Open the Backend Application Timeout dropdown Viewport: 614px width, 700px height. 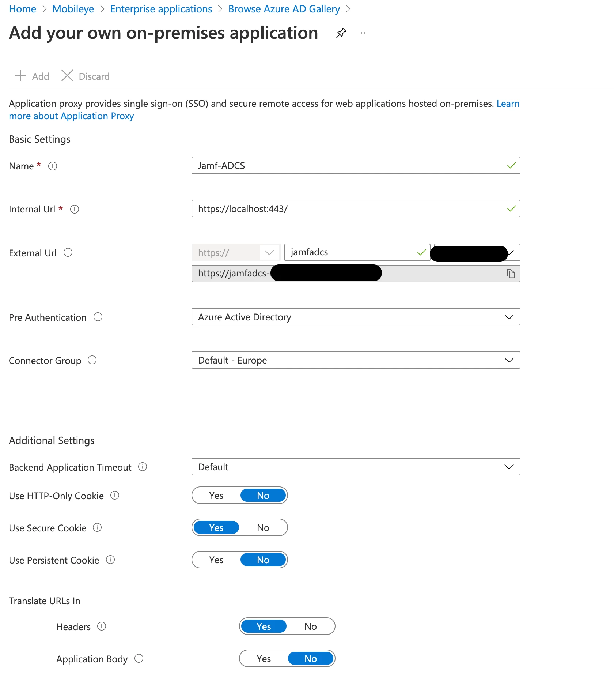(356, 467)
